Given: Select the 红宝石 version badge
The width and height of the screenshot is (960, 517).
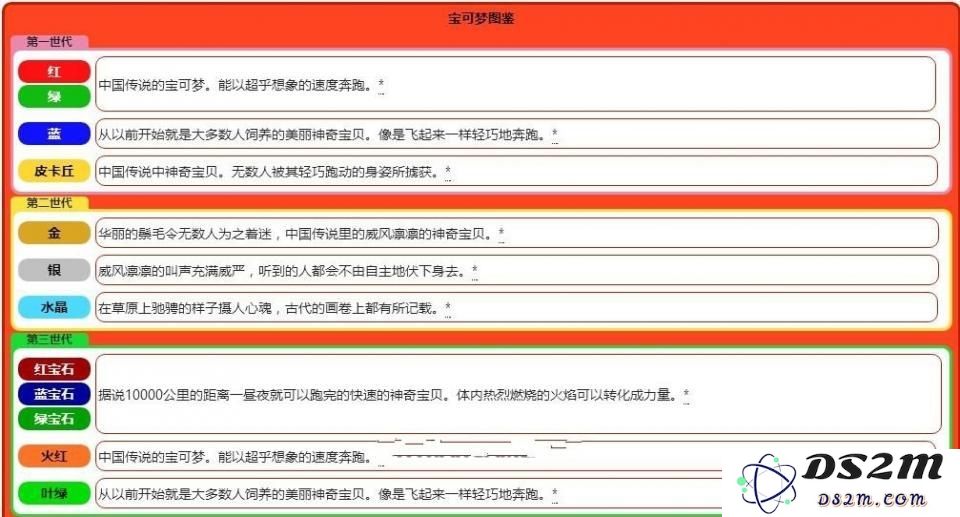Looking at the screenshot, I should click(x=54, y=369).
